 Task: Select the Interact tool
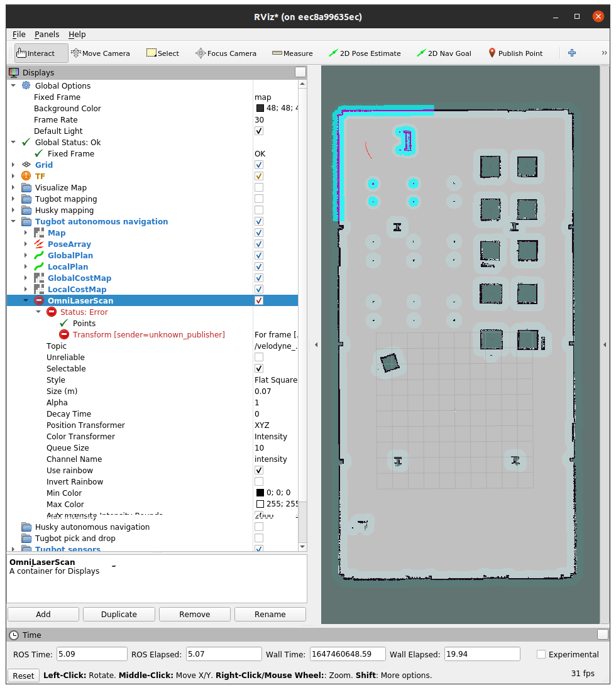coord(41,53)
